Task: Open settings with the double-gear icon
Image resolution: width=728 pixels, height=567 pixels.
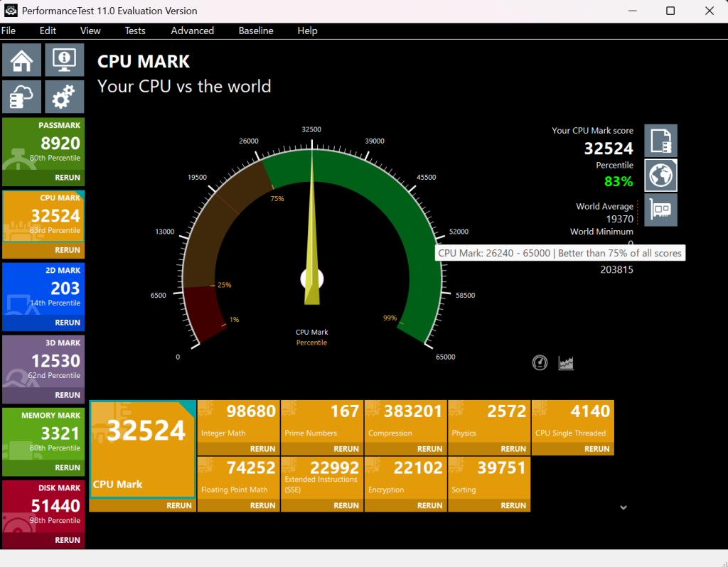Action: pos(65,97)
